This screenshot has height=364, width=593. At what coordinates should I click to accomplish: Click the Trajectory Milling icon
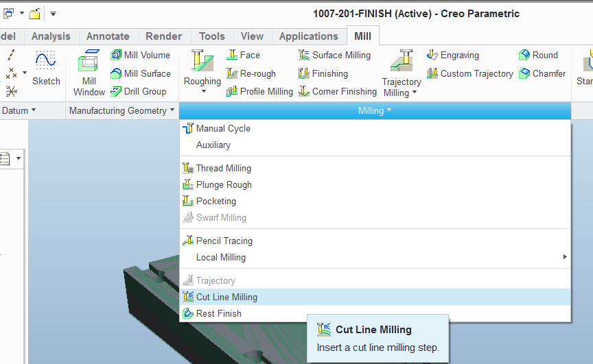tap(402, 61)
